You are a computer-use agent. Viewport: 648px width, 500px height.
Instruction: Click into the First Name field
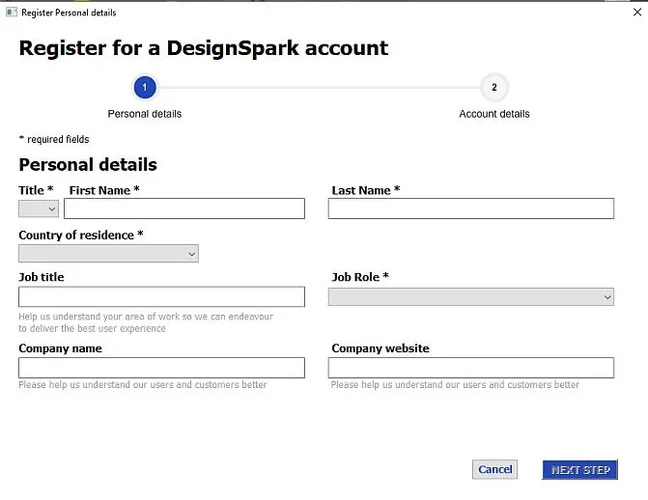point(184,208)
